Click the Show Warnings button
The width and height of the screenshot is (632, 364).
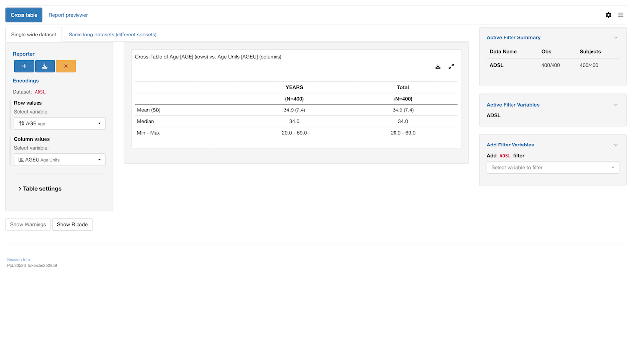pos(28,225)
